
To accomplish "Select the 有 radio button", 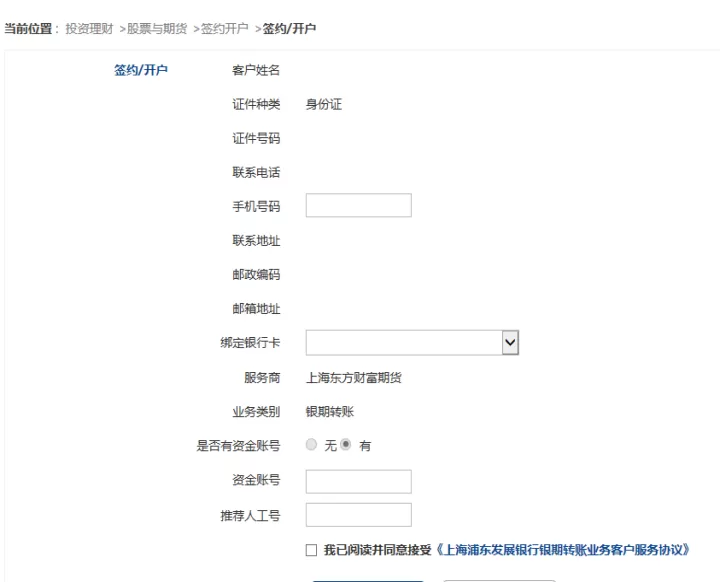I will (x=346, y=445).
